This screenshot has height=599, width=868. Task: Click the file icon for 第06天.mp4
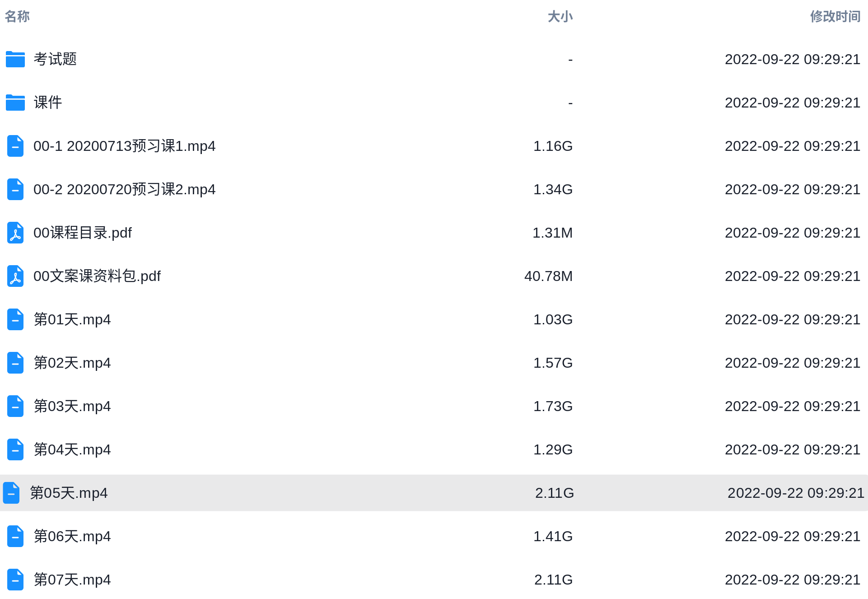(x=15, y=536)
